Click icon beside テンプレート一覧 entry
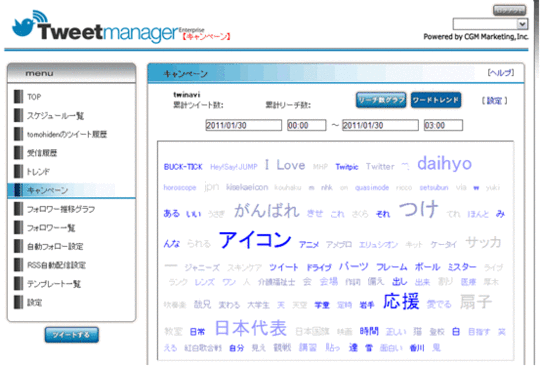This screenshot has height=366, width=540. pyautogui.click(x=19, y=284)
